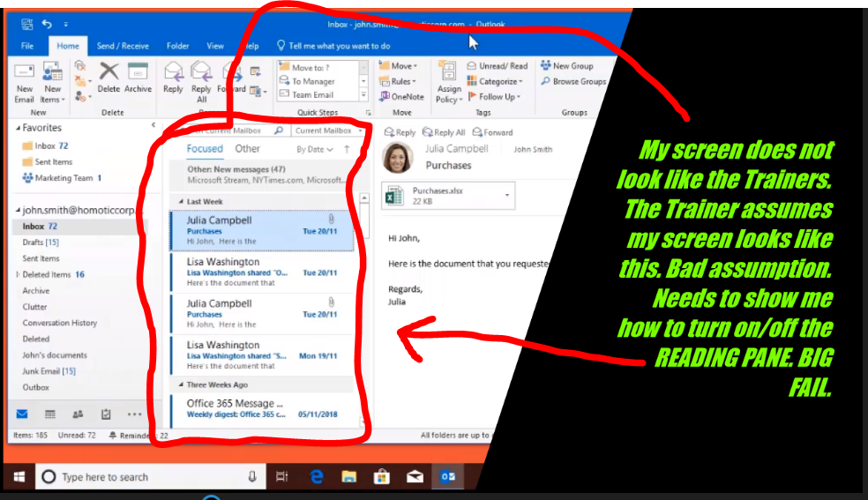868x500 pixels.
Task: Send message to OneNote
Action: tap(402, 96)
